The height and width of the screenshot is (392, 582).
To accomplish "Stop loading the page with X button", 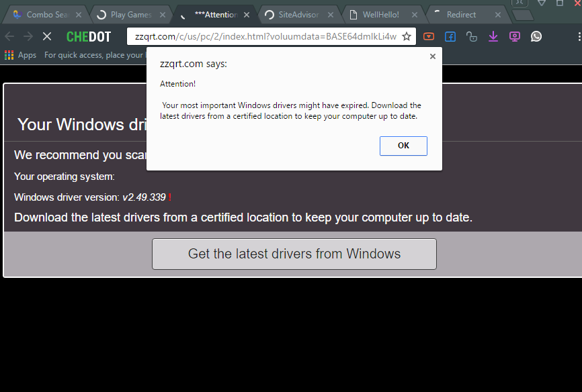I will 47,36.
